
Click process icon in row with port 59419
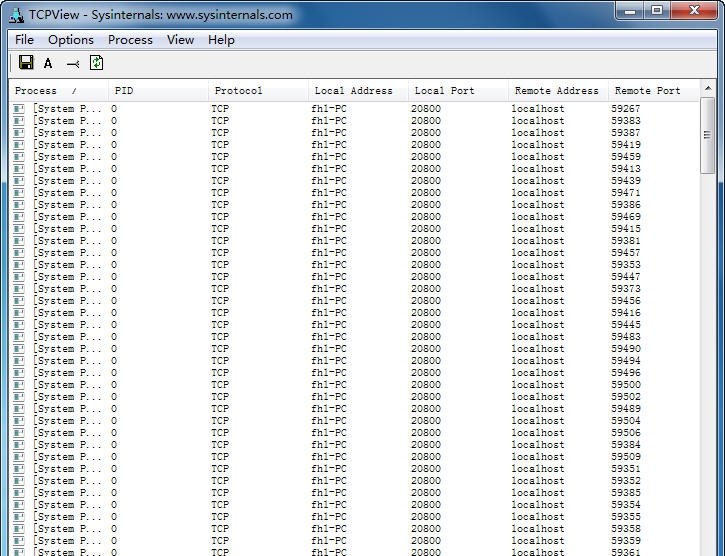click(18, 145)
